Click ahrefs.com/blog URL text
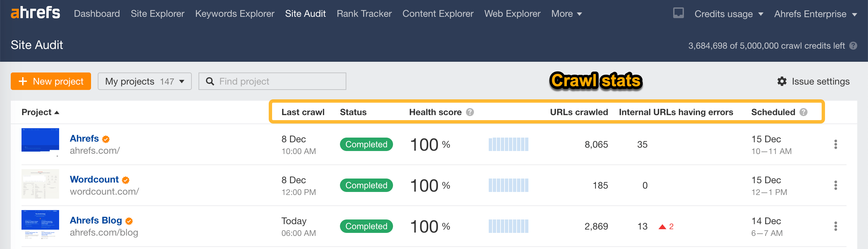Screen dimensions: 868x249 point(104,233)
